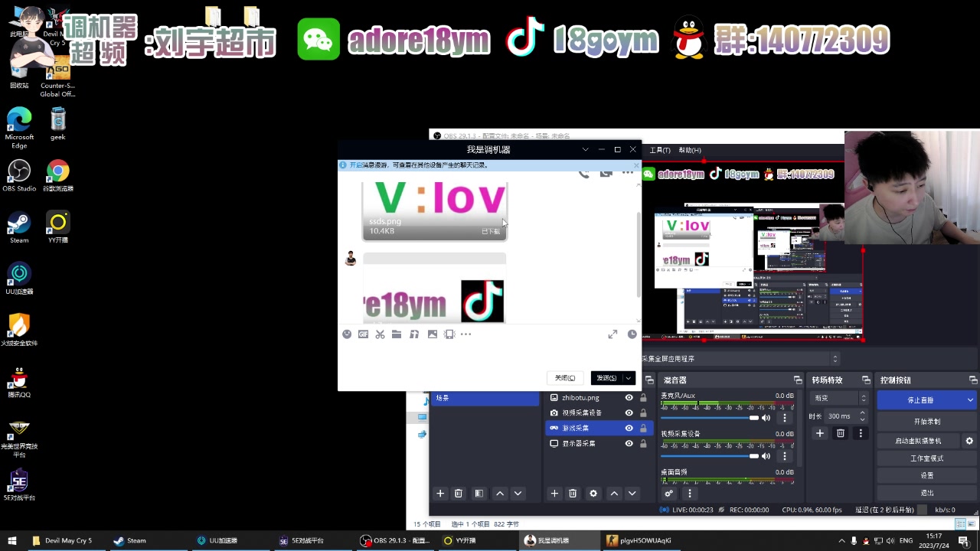Open the emoji picker in QQ chat
980x551 pixels.
click(347, 334)
